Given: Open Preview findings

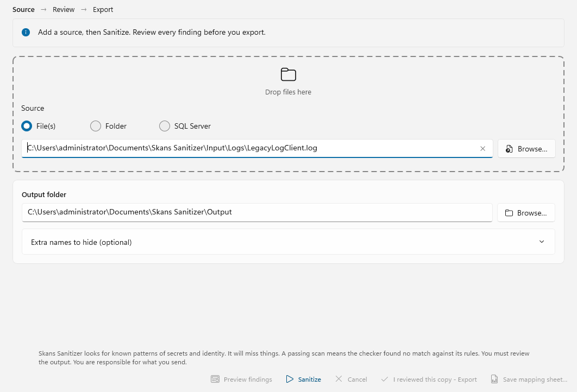Looking at the screenshot, I should pos(241,379).
